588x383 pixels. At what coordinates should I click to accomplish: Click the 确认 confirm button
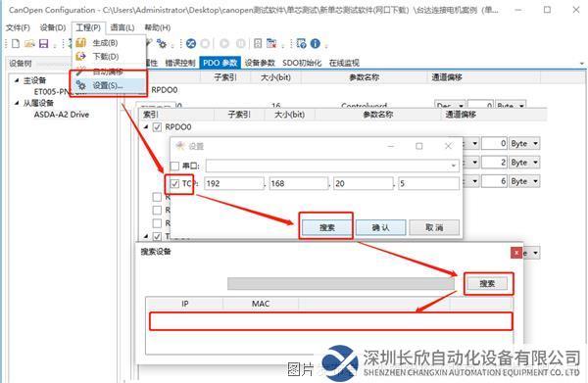click(380, 227)
